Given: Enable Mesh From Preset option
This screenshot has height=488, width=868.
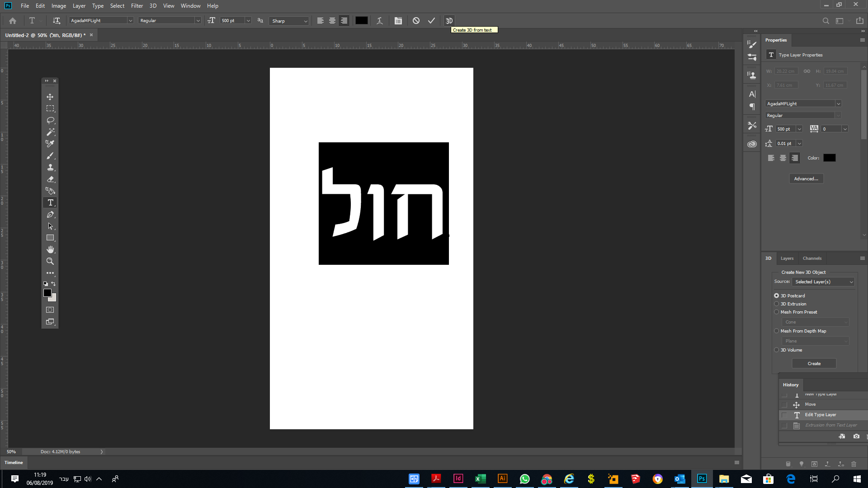Looking at the screenshot, I should 777,312.
